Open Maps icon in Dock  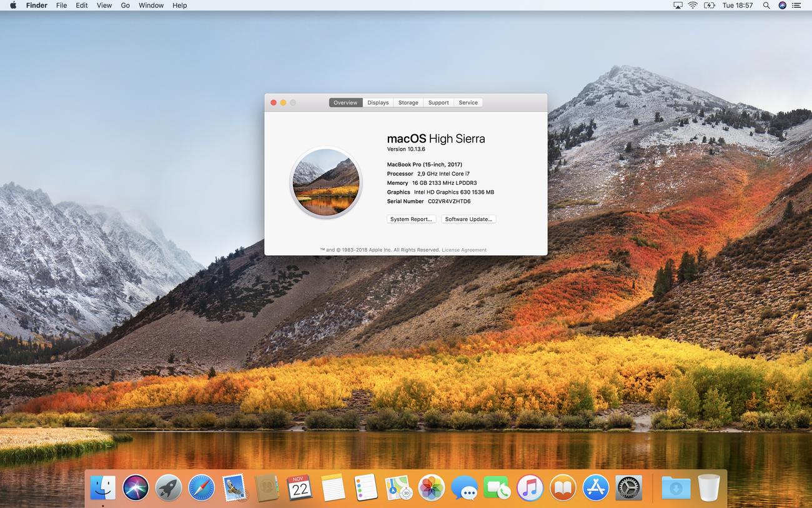click(399, 487)
